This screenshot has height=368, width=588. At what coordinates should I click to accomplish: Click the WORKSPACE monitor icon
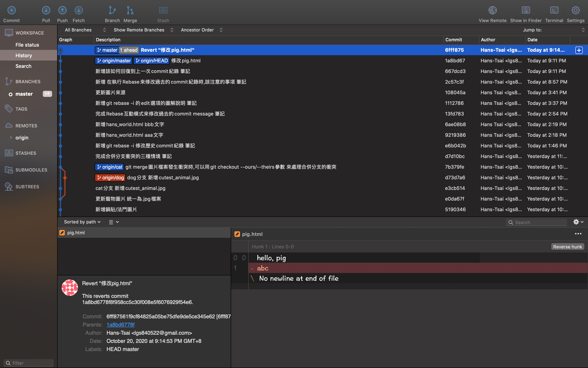pyautogui.click(x=9, y=33)
